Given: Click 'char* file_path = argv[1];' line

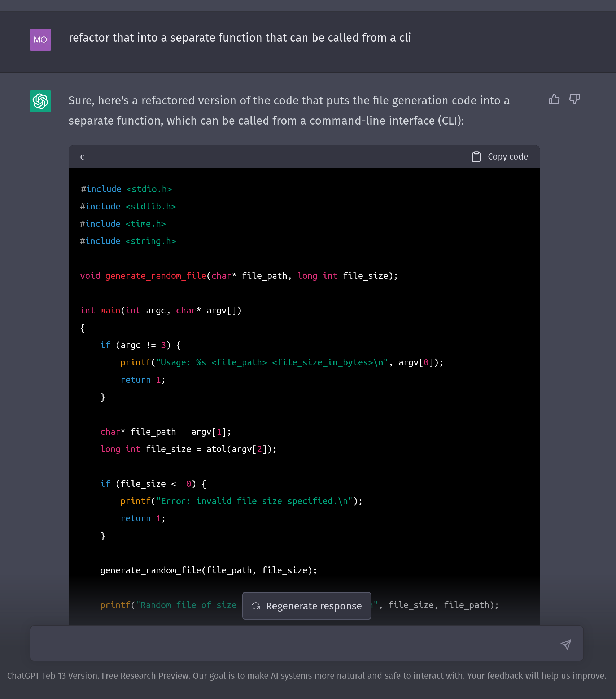Looking at the screenshot, I should pos(166,432).
